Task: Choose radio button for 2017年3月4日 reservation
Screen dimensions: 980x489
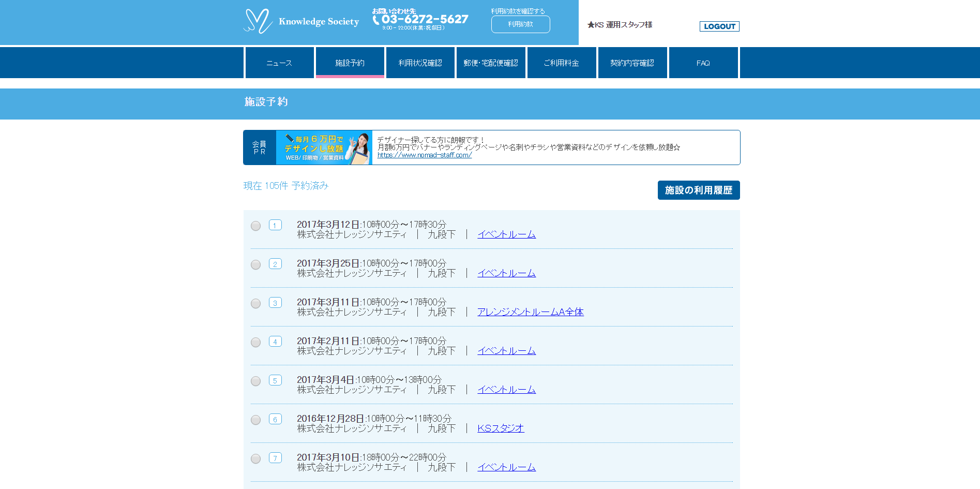Action: [x=255, y=381]
